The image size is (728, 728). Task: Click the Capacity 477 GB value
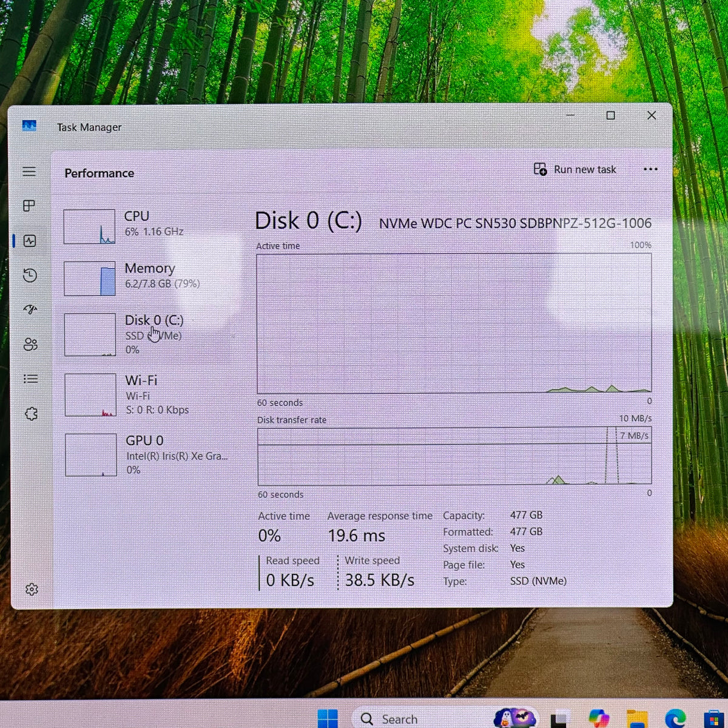coord(526,515)
